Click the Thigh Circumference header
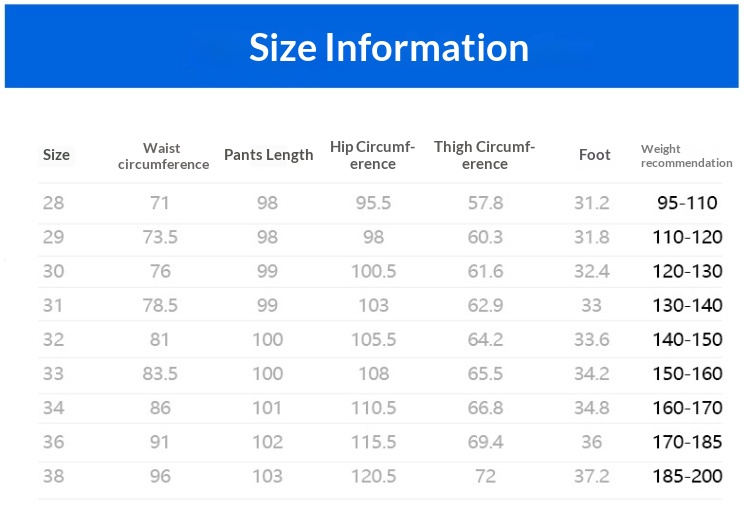745x506 pixels. pos(485,155)
